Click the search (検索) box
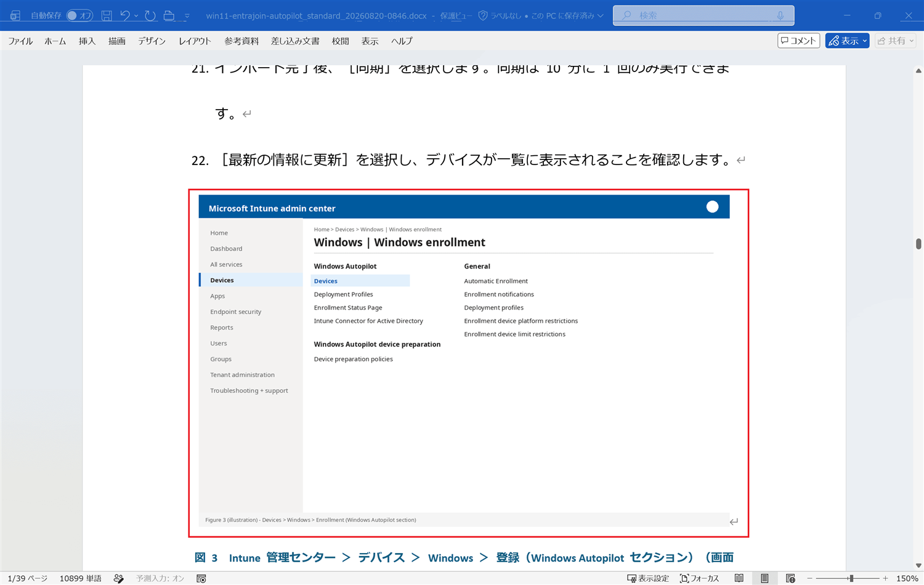 coord(703,15)
